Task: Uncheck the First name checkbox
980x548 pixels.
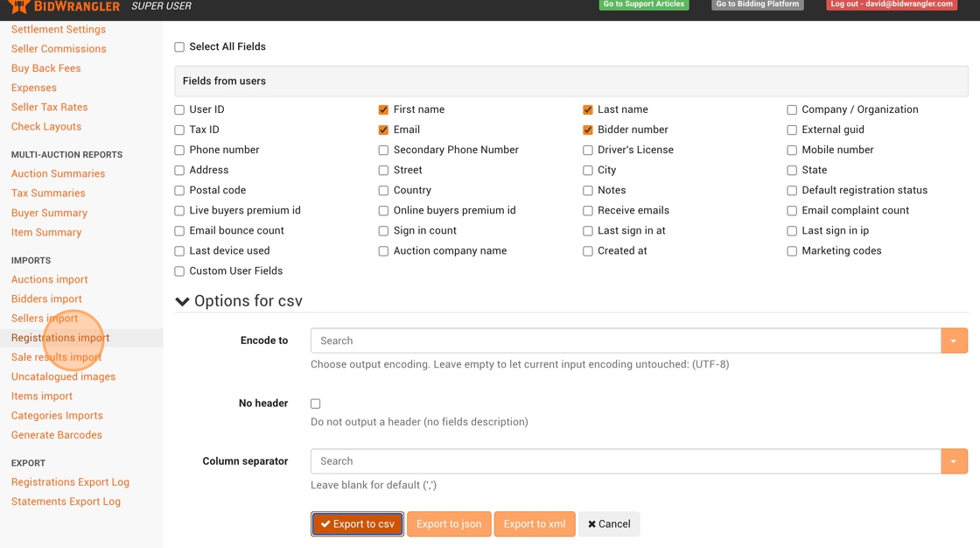Action: pos(383,110)
